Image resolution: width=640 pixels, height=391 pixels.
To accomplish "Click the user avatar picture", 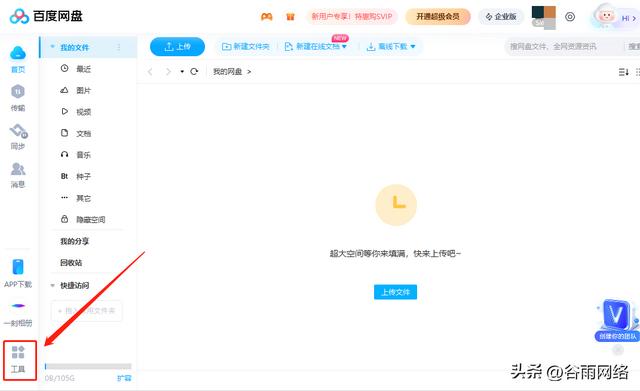I will (544, 17).
